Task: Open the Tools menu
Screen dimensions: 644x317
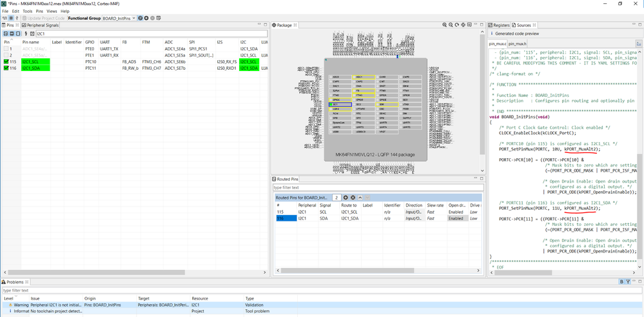Action: click(28, 11)
